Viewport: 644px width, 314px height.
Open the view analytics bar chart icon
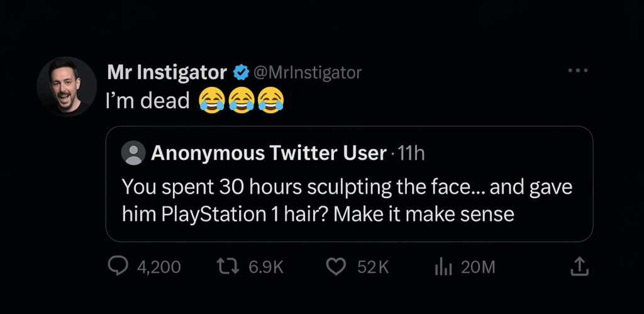444,267
